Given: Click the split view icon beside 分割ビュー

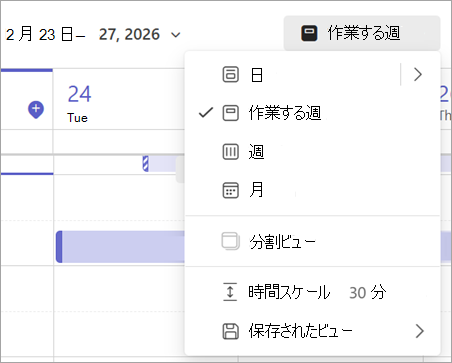Looking at the screenshot, I should (x=230, y=241).
